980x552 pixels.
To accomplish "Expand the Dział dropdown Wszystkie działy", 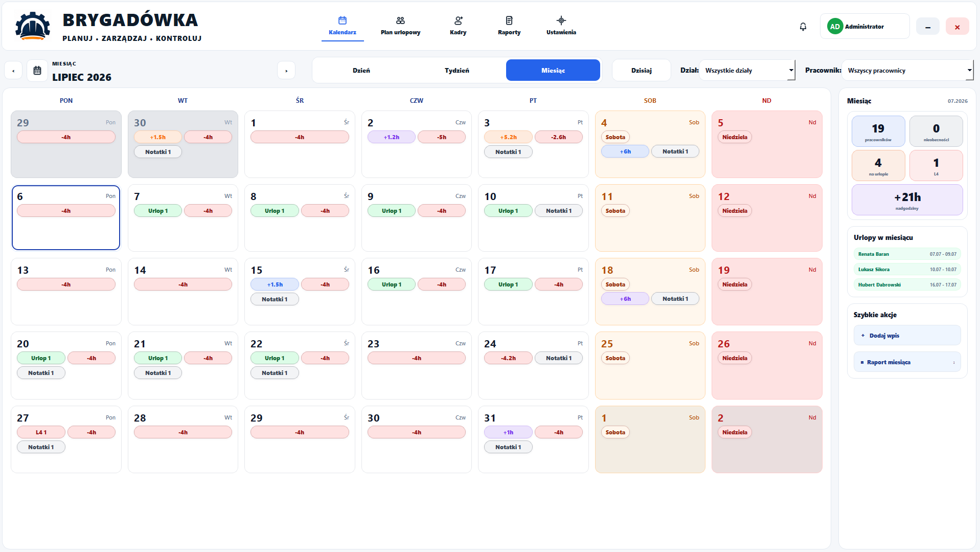I will [747, 70].
